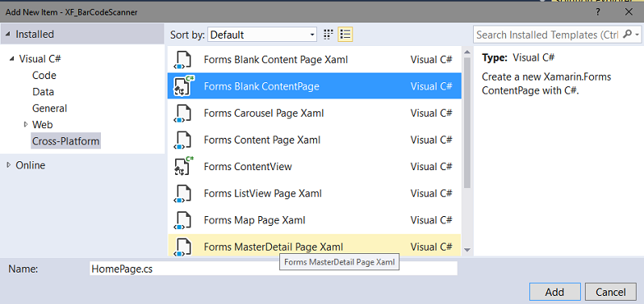Open the Sort by Default dropdown
Image resolution: width=644 pixels, height=304 pixels.
[x=262, y=35]
